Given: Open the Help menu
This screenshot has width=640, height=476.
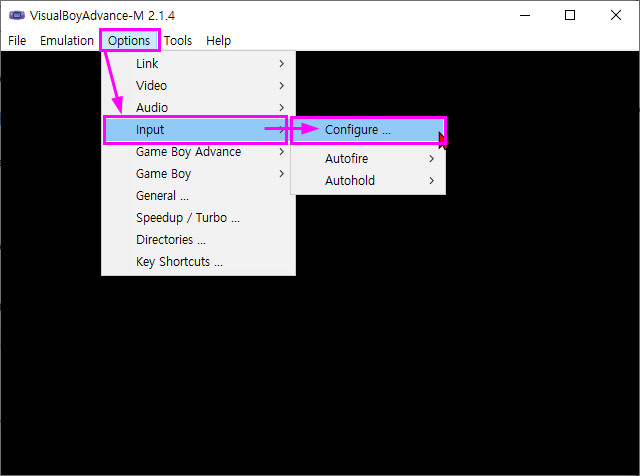Looking at the screenshot, I should click(218, 40).
